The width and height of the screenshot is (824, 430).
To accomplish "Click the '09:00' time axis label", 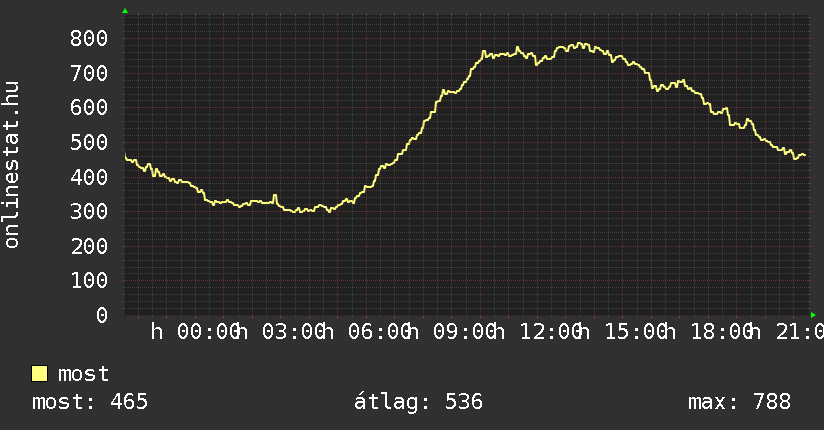I will click(x=465, y=332).
